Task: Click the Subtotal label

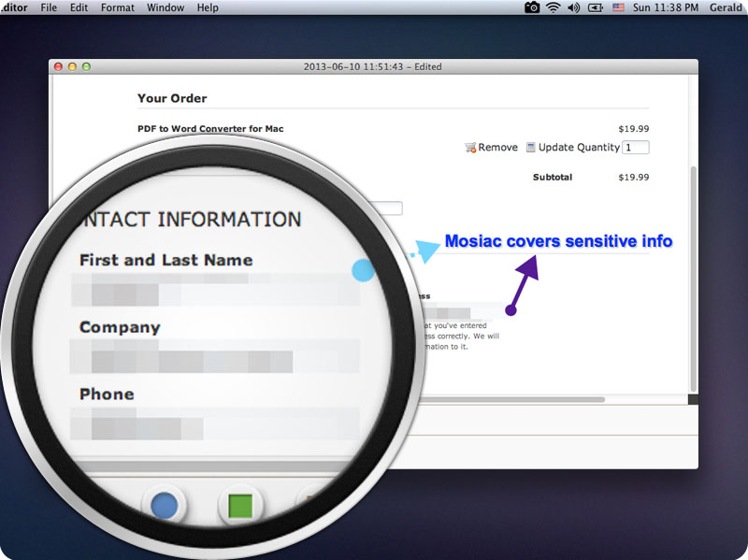Action: tap(553, 177)
